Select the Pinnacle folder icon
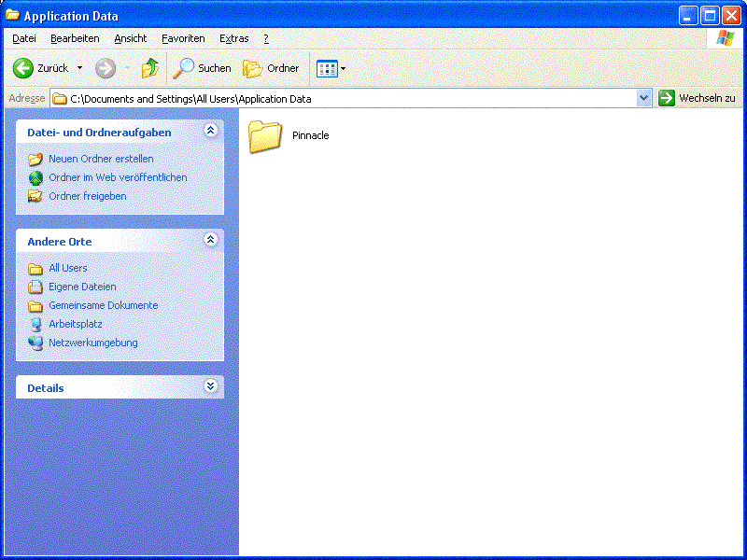 (265, 136)
